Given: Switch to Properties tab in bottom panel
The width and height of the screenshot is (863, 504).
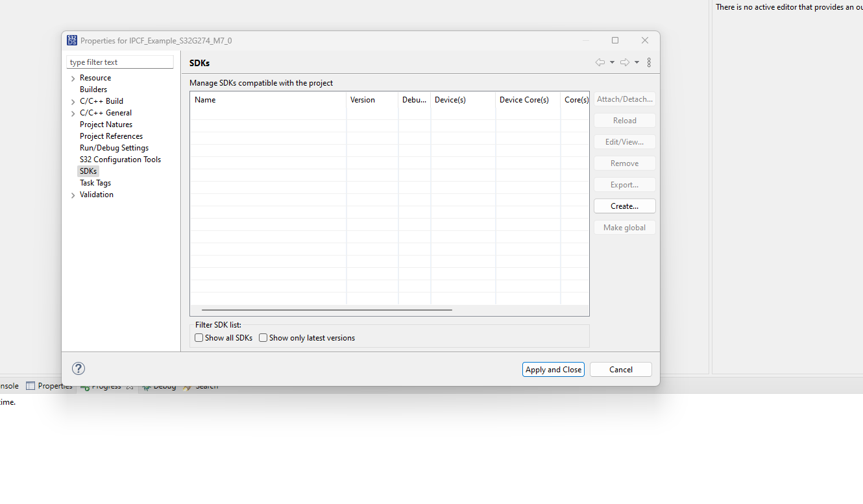Looking at the screenshot, I should pyautogui.click(x=49, y=386).
